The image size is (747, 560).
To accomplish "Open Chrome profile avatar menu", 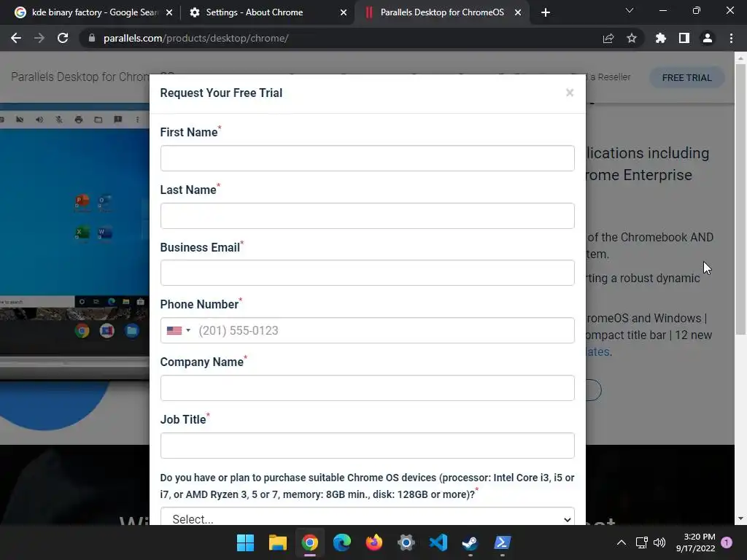I will pyautogui.click(x=708, y=38).
